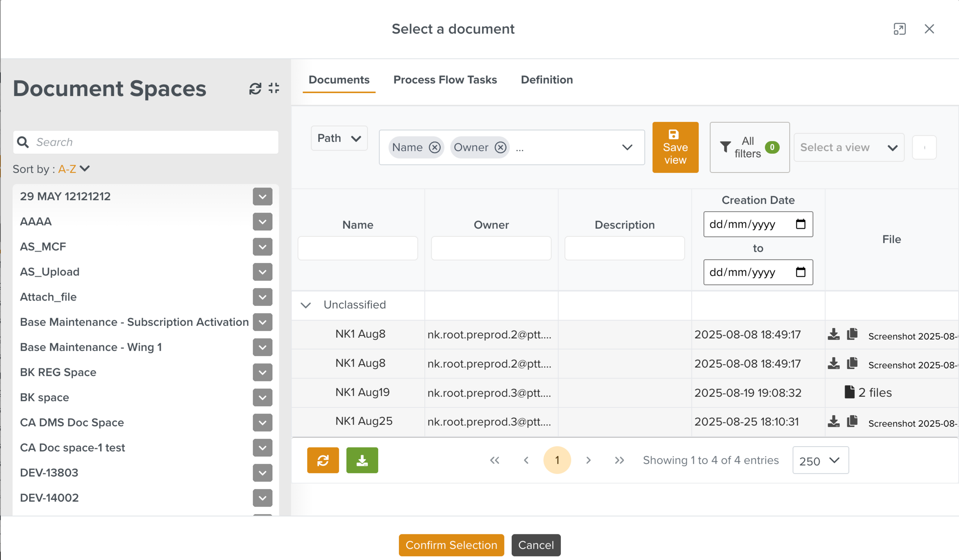Screen dimensions: 959x560
Task: Click the Document Spaces search field
Action: (153, 142)
